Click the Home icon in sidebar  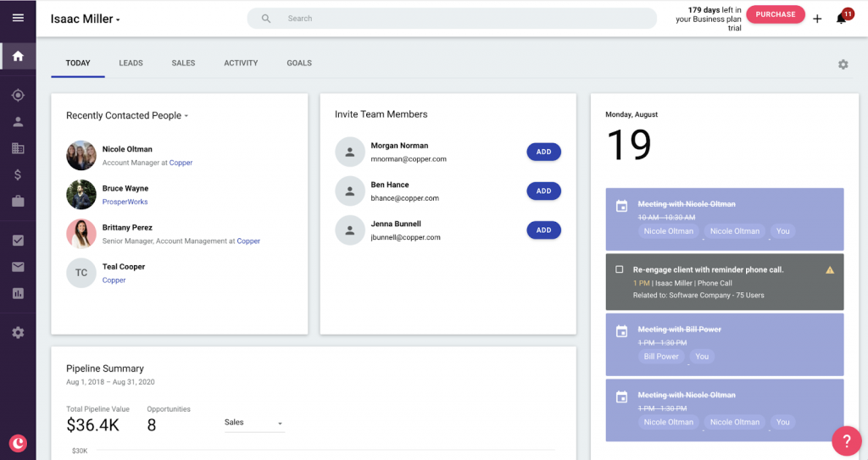(x=18, y=56)
